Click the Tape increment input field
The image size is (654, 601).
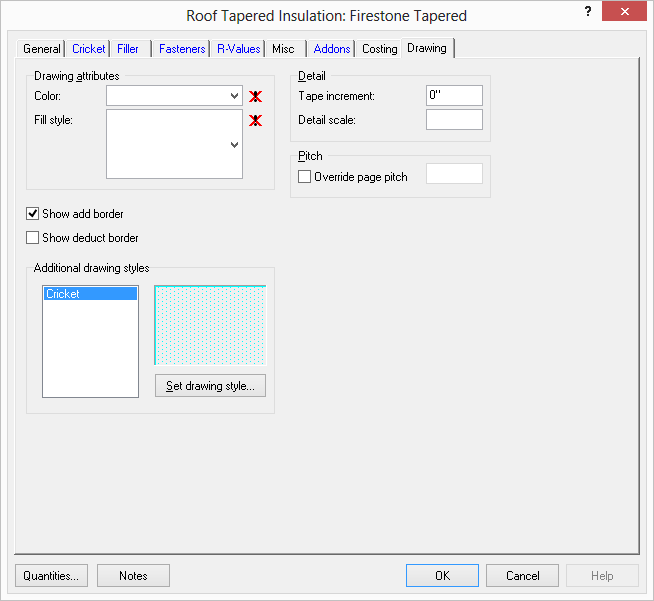click(x=454, y=96)
